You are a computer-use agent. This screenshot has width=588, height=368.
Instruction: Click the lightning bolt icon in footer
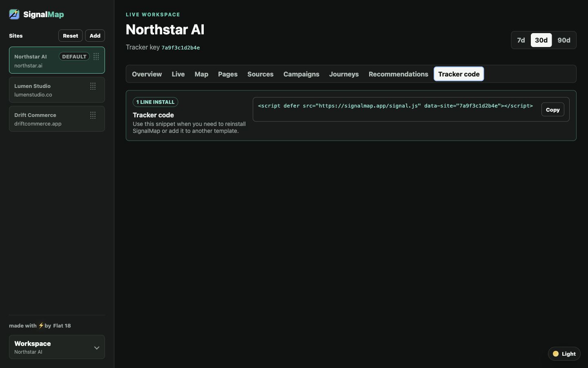41,325
